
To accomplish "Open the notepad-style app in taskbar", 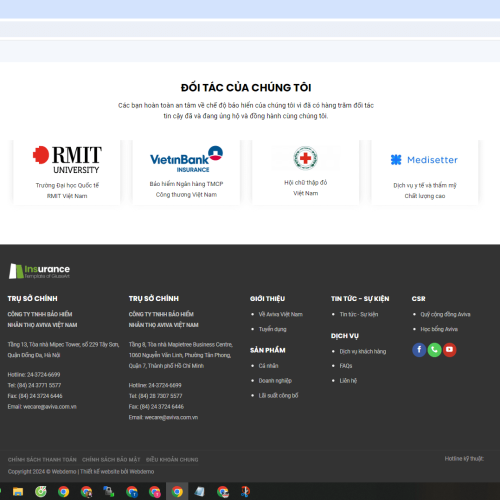I will 199,492.
